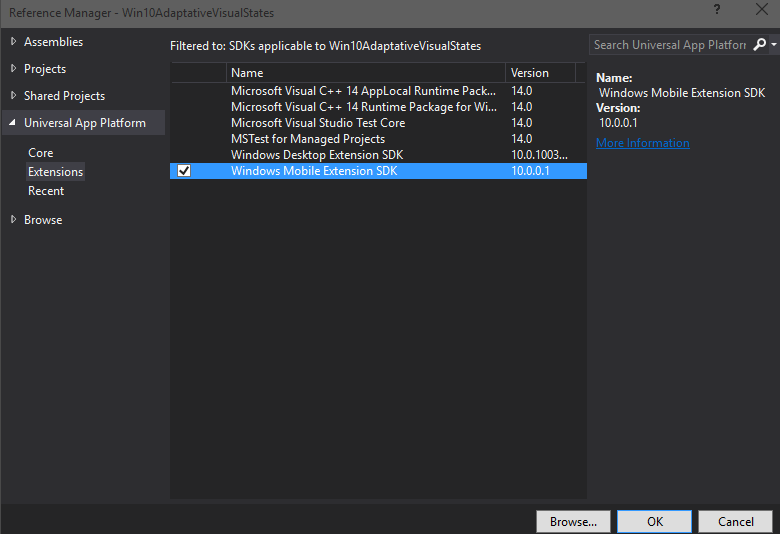Click the 10.0.0.1 version cell in list
The image size is (780, 534).
coord(530,171)
